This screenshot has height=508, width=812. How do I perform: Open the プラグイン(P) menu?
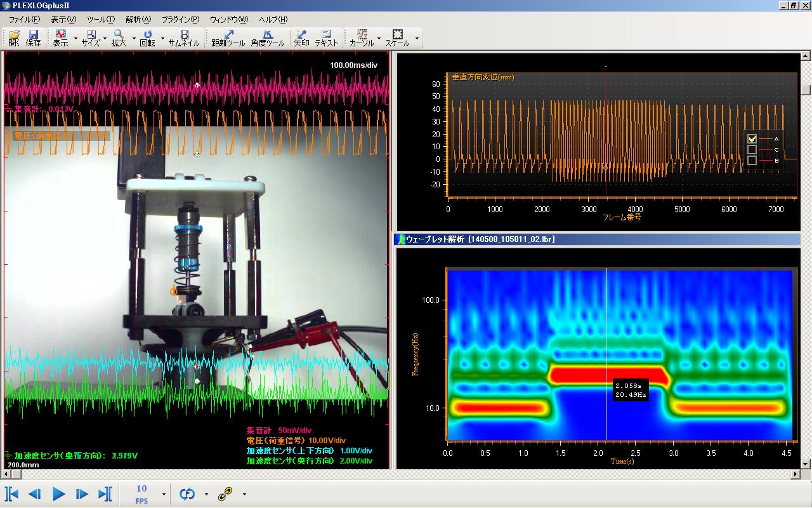point(180,19)
